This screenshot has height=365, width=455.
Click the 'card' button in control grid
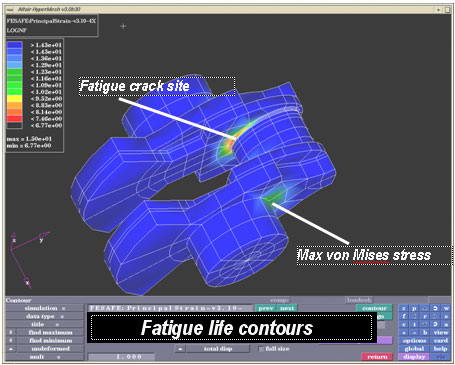coord(441,340)
